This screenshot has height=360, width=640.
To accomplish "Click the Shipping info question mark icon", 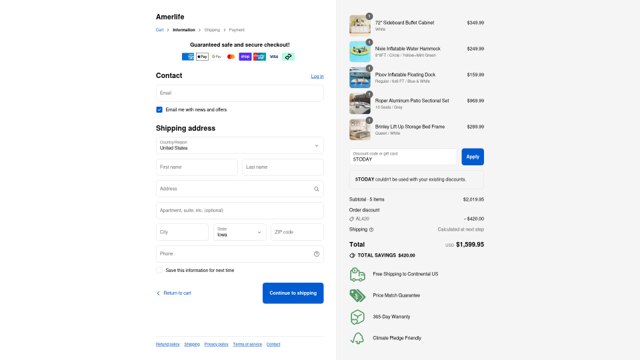I will [x=371, y=230].
